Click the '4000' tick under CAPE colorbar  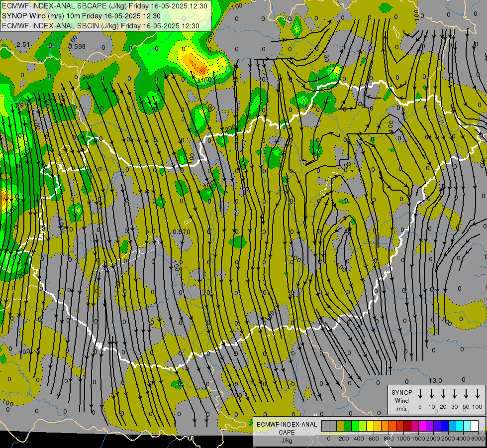463,439
